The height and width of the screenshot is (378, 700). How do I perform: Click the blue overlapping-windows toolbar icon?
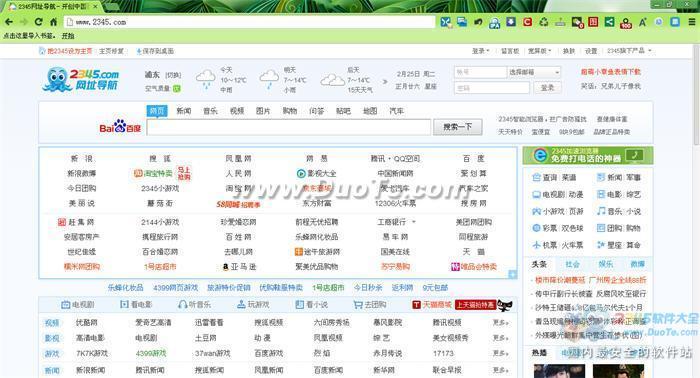[462, 22]
